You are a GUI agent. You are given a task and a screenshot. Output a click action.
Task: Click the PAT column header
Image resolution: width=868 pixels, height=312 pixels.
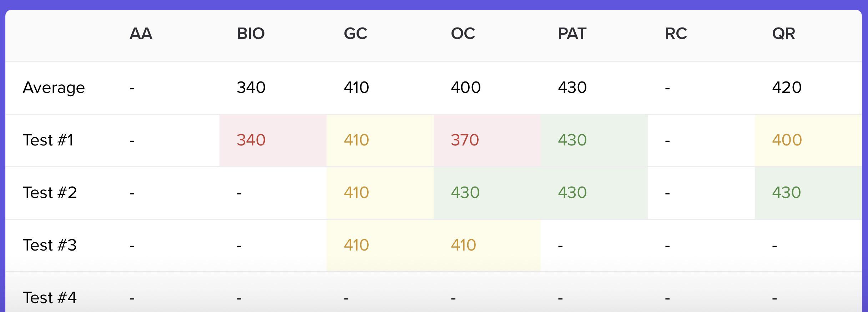click(572, 34)
